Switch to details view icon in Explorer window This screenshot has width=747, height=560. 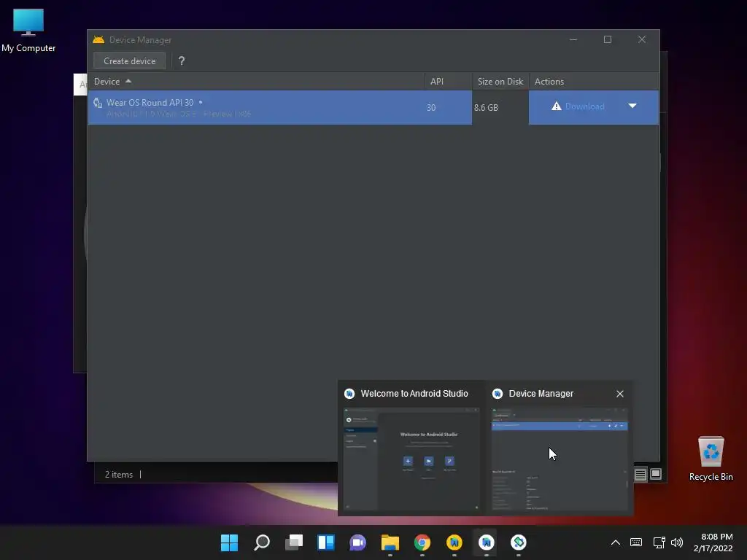(x=640, y=474)
